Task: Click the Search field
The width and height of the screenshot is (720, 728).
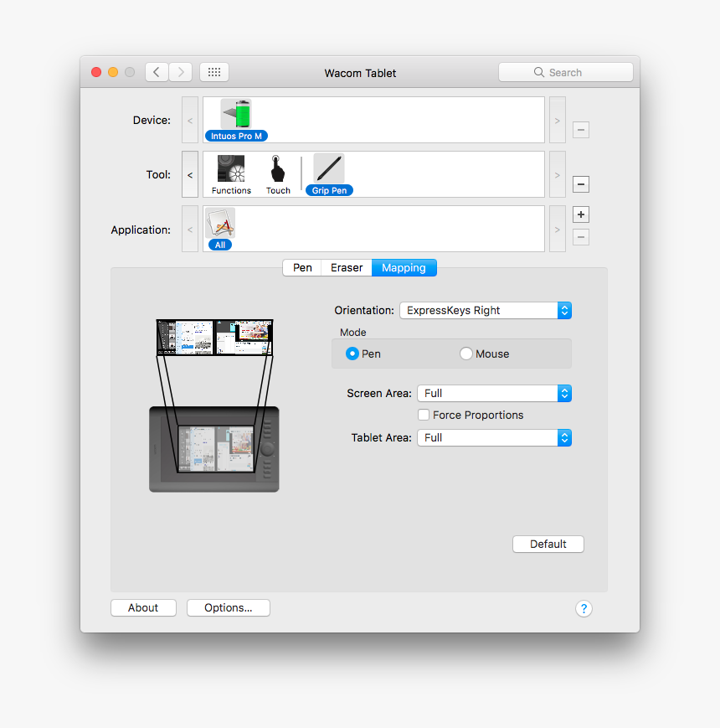Action: coord(566,72)
